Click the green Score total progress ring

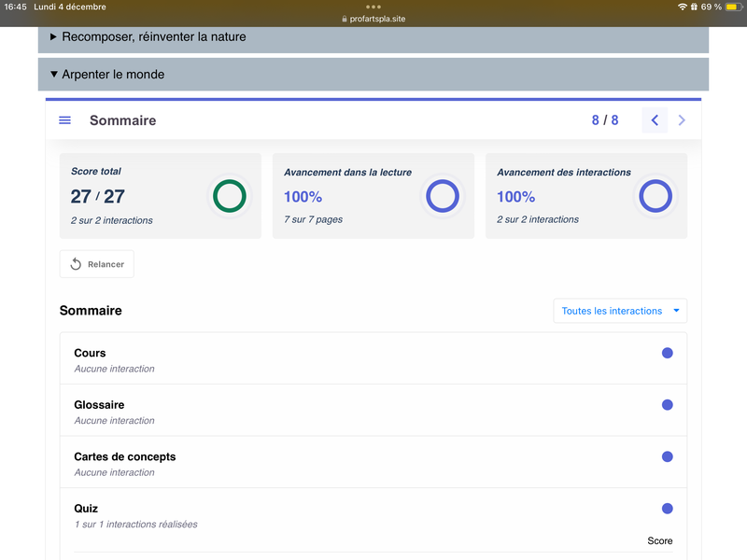230,196
